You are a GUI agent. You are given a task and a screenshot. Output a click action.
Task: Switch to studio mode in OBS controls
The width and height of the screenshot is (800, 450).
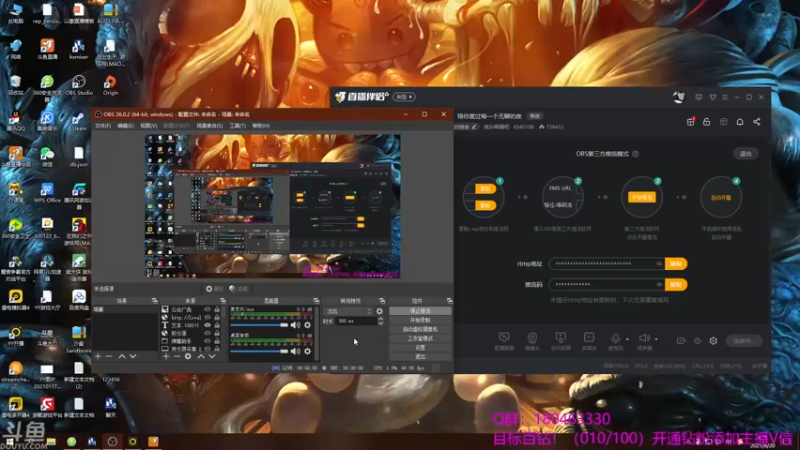pos(420,338)
